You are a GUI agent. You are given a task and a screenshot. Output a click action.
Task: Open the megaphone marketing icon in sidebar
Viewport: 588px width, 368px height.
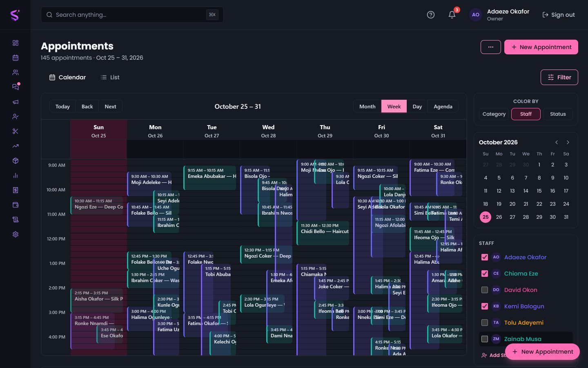pyautogui.click(x=16, y=102)
